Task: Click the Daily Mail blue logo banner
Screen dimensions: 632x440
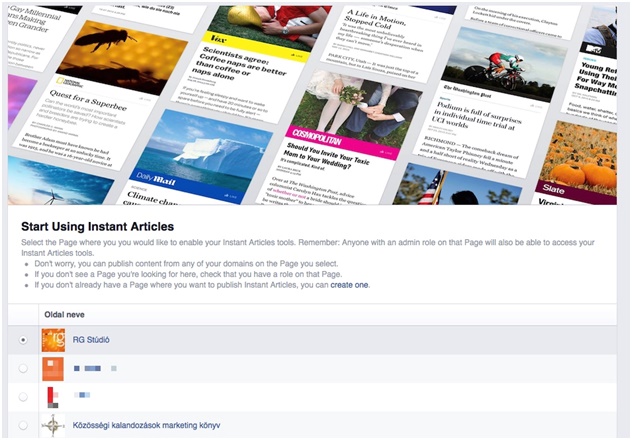Action: click(187, 186)
